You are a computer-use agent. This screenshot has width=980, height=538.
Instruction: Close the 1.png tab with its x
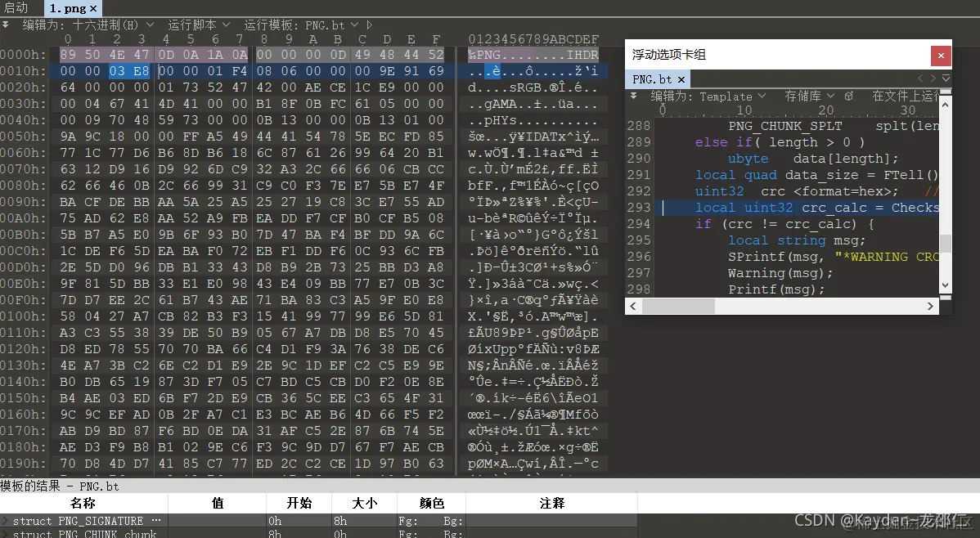(93, 9)
